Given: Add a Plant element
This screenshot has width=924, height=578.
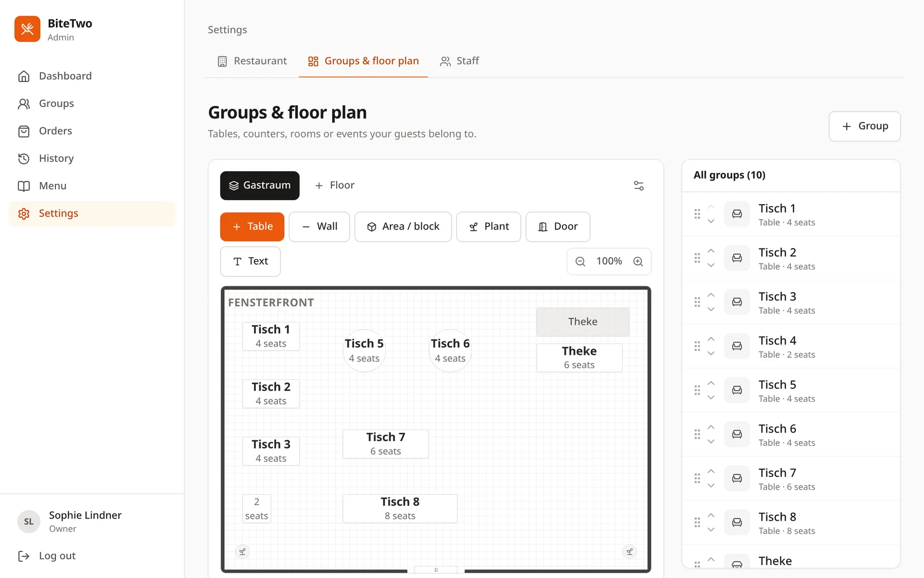Looking at the screenshot, I should [x=489, y=227].
